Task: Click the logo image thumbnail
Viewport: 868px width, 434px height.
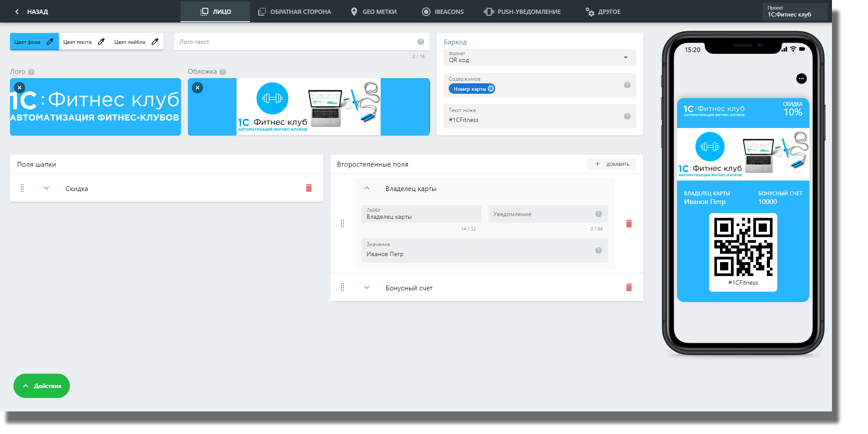Action: 95,107
